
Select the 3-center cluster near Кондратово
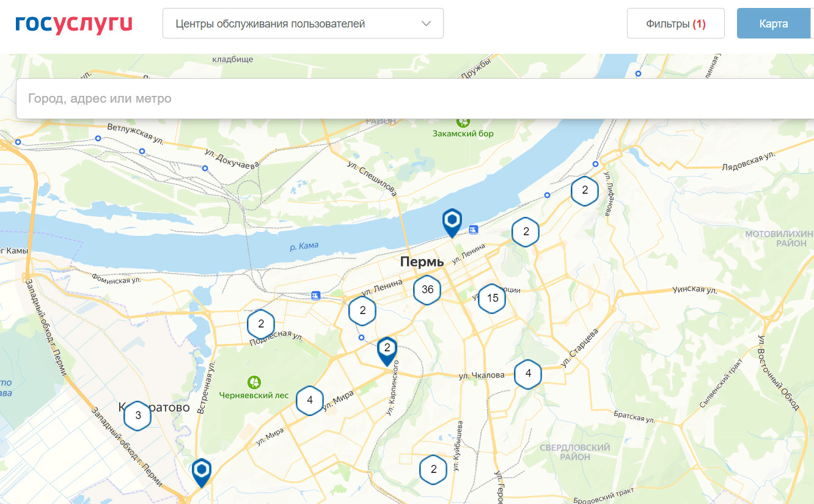point(138,416)
